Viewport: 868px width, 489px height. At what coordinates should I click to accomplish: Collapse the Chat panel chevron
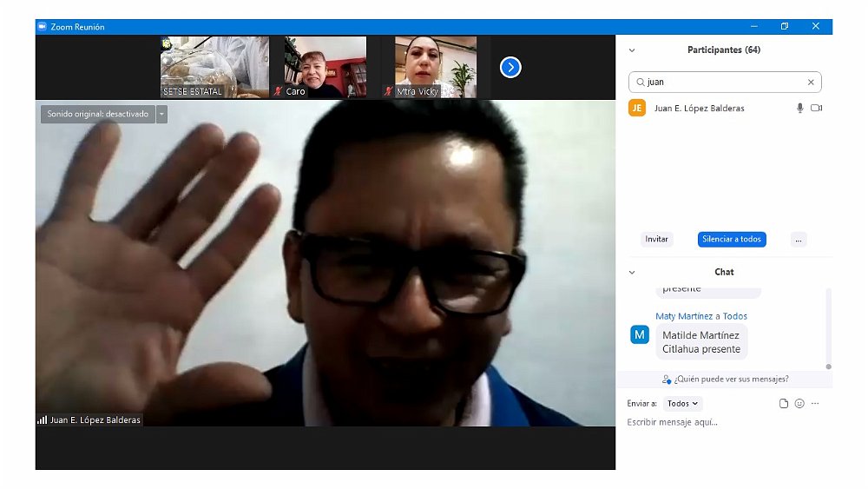pos(632,272)
